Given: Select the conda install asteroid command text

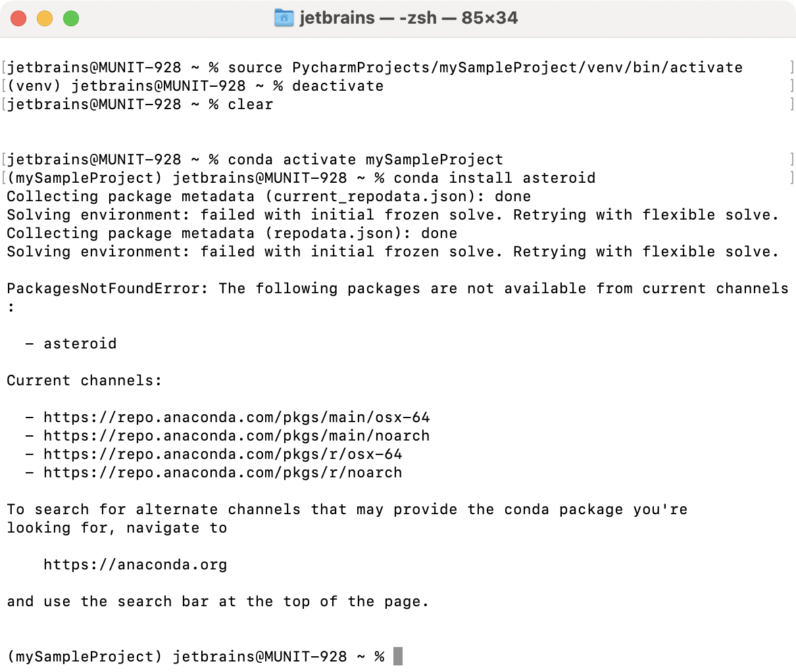Looking at the screenshot, I should pos(497,178).
